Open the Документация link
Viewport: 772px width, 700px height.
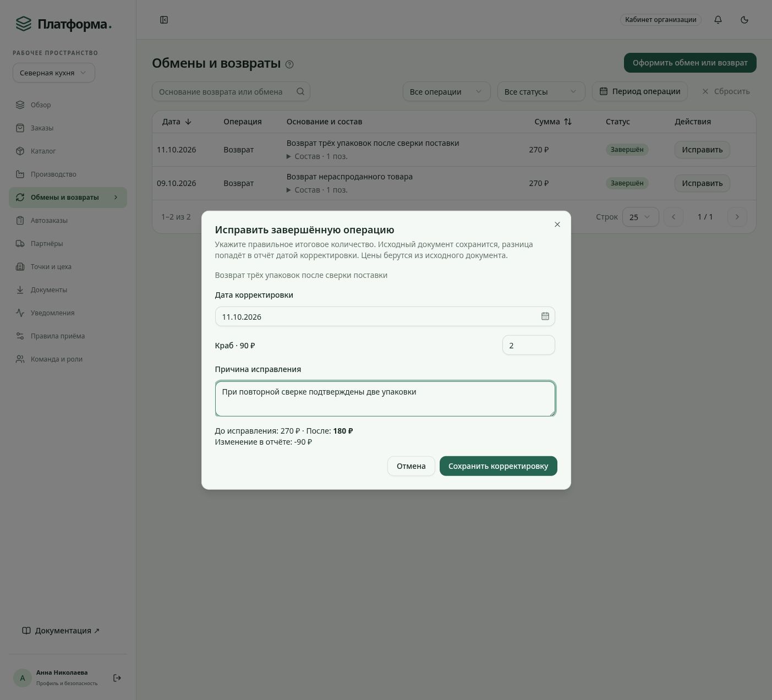(61, 631)
